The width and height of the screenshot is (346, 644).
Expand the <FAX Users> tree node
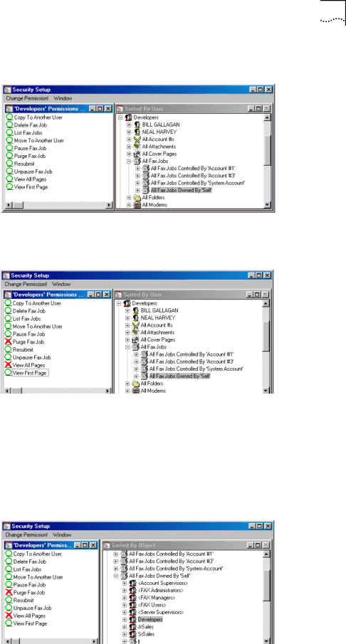pyautogui.click(x=125, y=606)
